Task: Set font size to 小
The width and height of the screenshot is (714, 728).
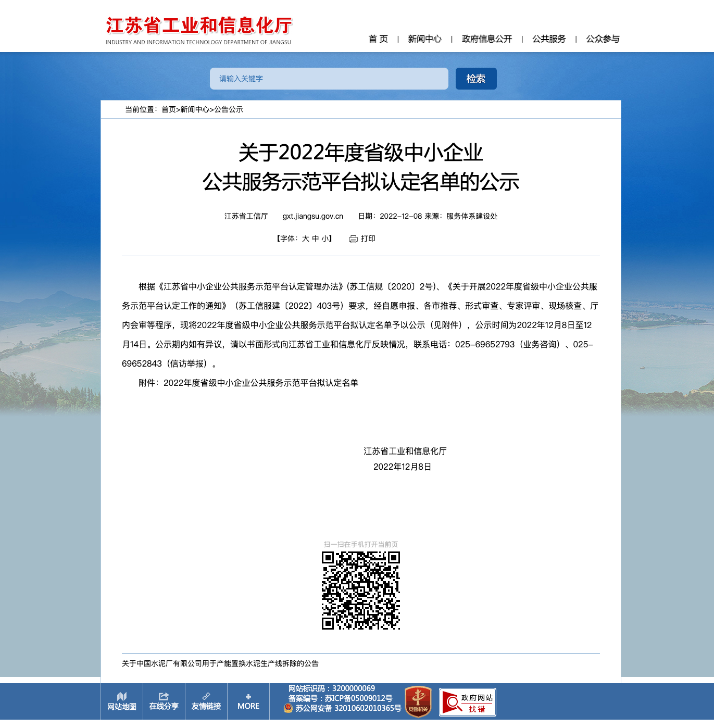Action: 325,239
